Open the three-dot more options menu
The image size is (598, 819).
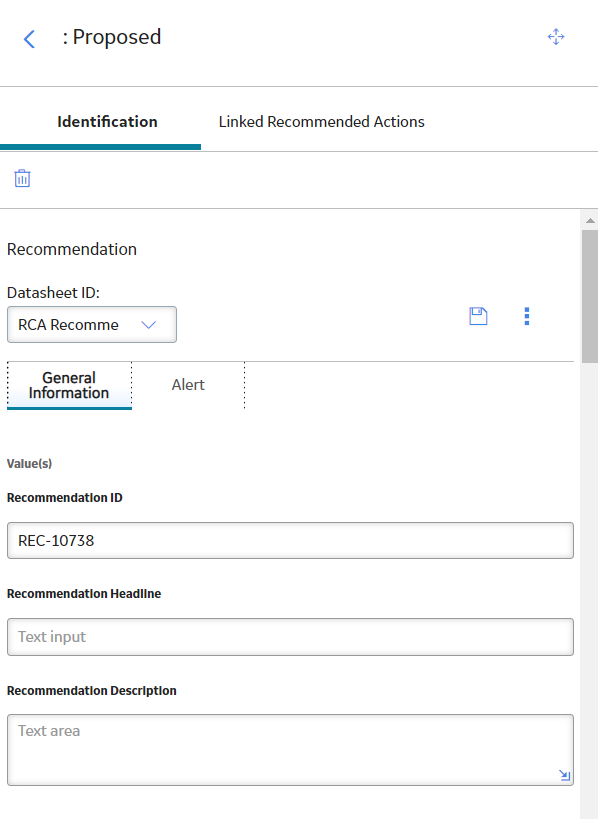[527, 316]
